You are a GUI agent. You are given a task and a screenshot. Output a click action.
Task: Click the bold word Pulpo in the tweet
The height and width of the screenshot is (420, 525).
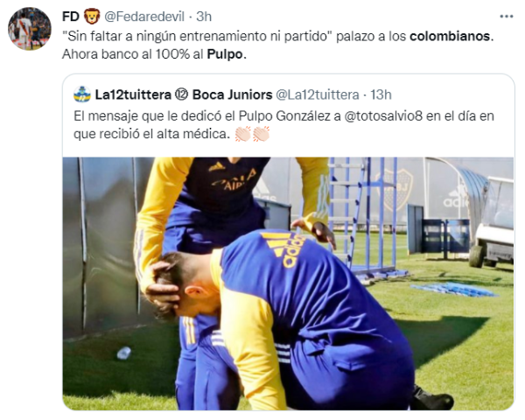(x=225, y=54)
